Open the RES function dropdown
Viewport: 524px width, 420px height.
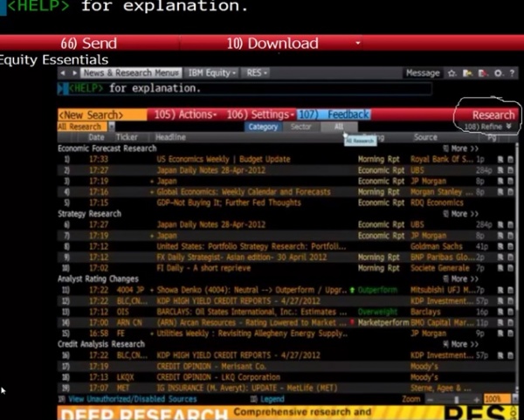coord(256,72)
